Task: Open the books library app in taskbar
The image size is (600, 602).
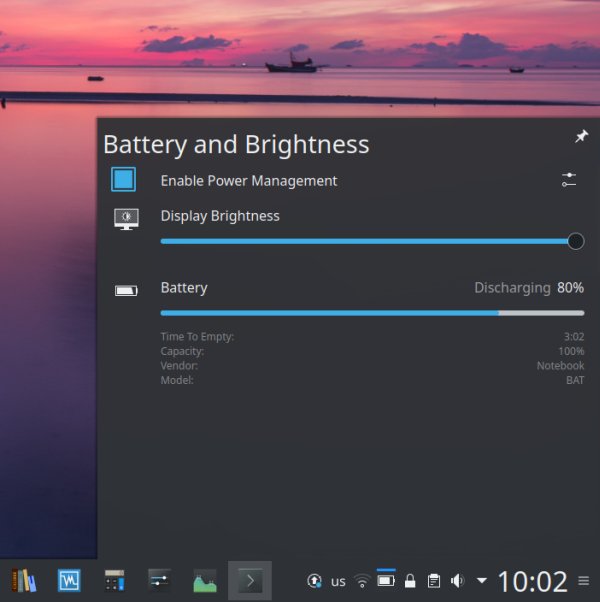Action: 23,580
